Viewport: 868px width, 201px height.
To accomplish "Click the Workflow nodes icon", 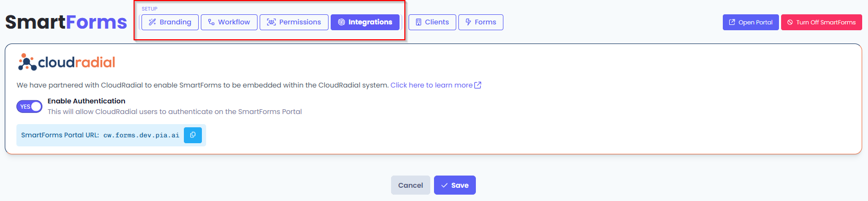I will pyautogui.click(x=211, y=22).
